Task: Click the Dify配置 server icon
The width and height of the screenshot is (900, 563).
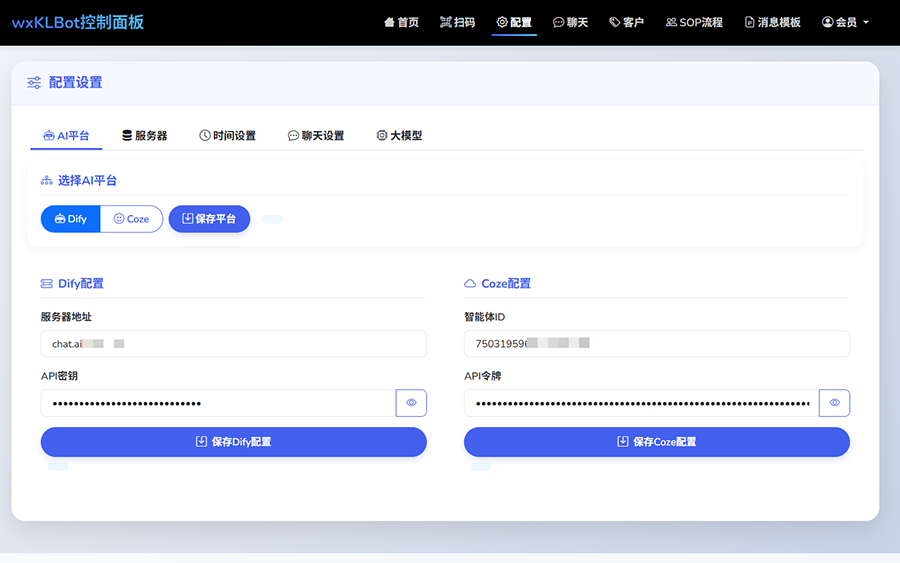Action: click(x=46, y=284)
